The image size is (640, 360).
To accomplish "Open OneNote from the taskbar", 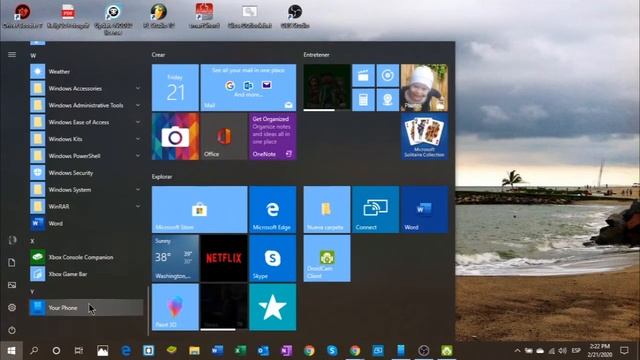I will click(x=286, y=351).
